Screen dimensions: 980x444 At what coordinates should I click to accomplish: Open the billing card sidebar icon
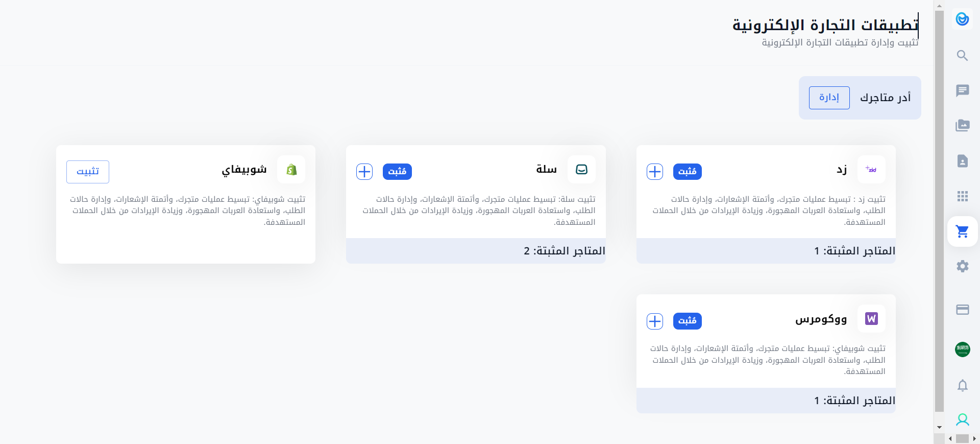coord(962,310)
